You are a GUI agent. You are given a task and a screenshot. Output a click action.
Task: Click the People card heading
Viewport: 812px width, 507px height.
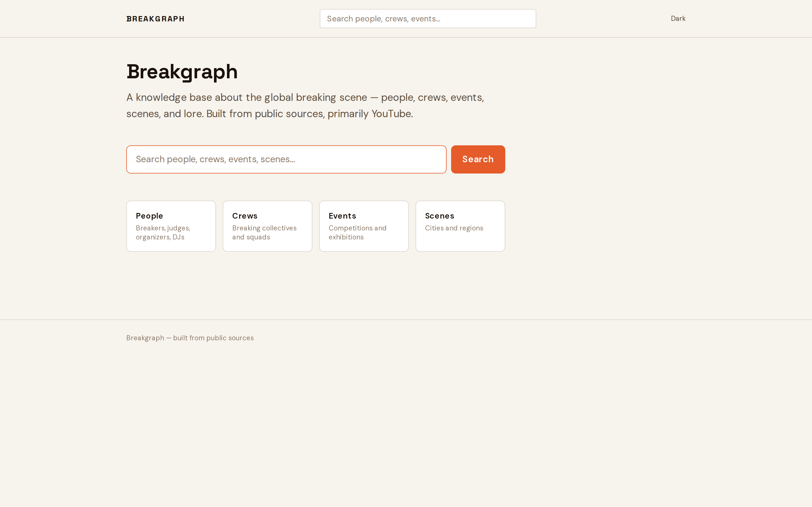(149, 215)
